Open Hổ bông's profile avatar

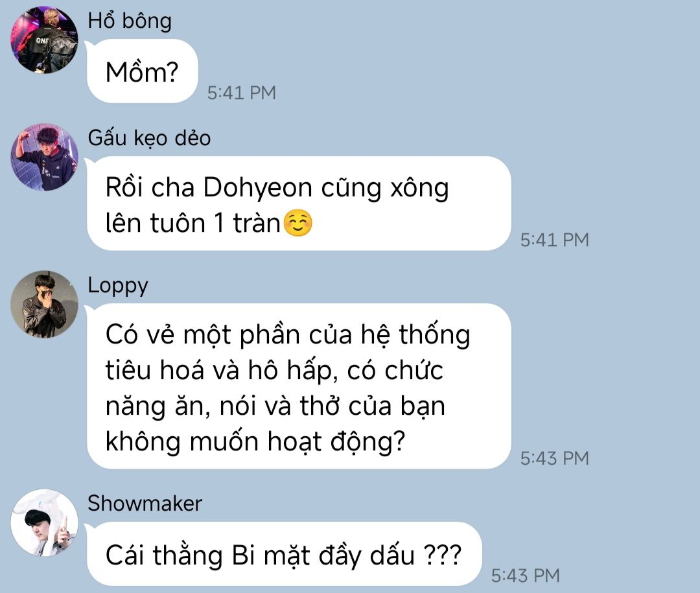pos(44,40)
